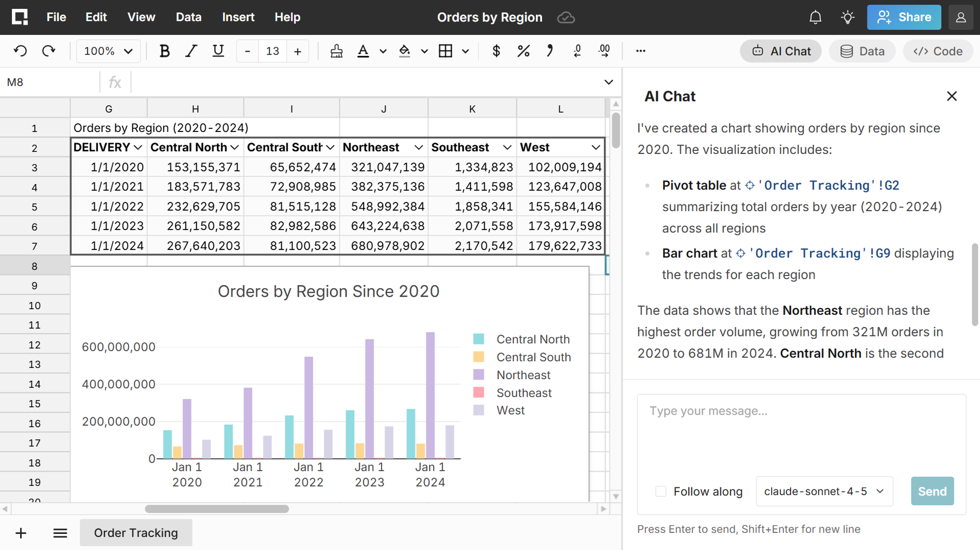This screenshot has height=550, width=980.
Task: Open the Insert menu
Action: (x=238, y=17)
